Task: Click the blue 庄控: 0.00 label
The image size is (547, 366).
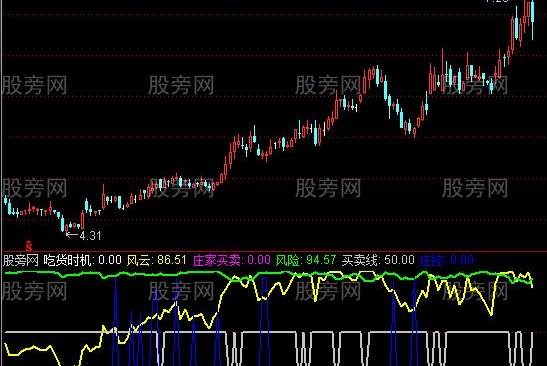Action: (x=447, y=260)
